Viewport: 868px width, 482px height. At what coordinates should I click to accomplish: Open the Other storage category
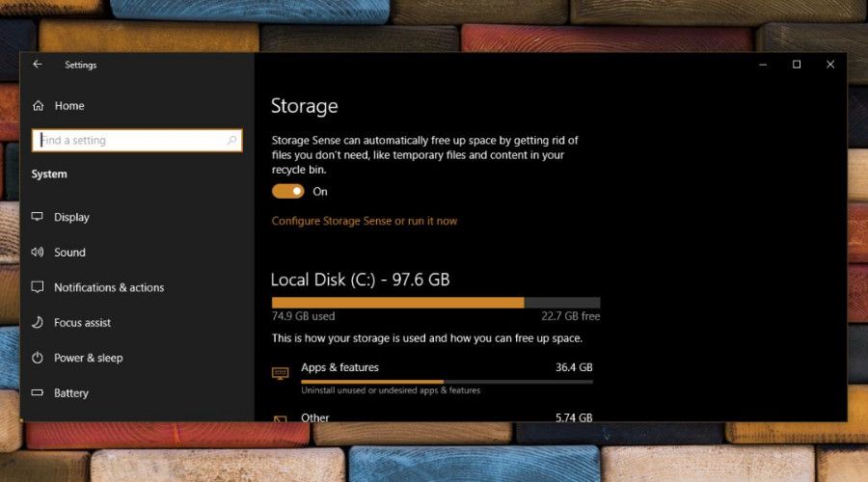coord(315,417)
